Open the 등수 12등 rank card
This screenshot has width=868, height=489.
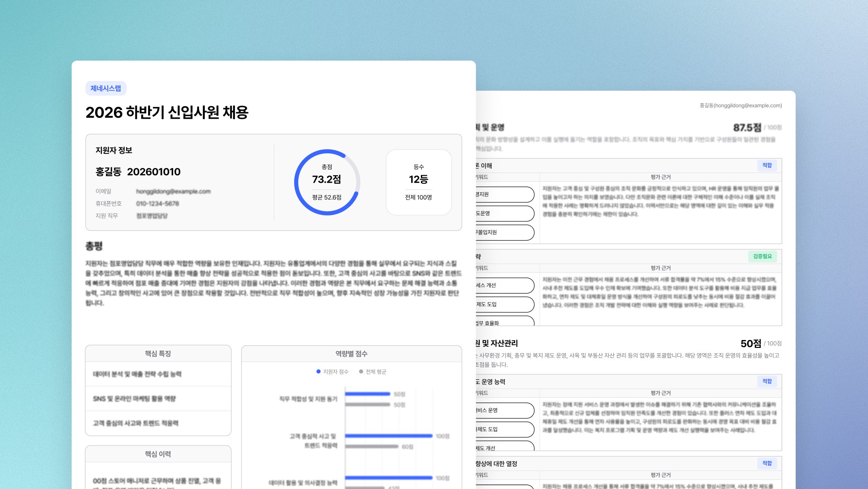click(419, 182)
